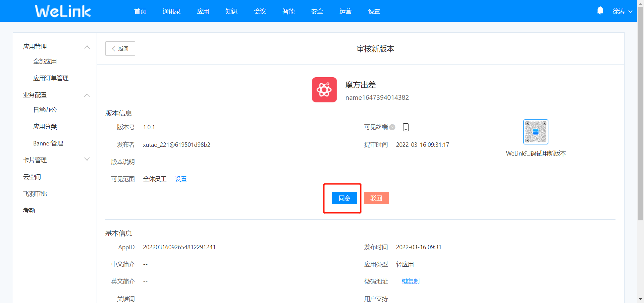Open 设置 in the top navigation bar
Viewport: 644px width, 303px height.
click(374, 11)
